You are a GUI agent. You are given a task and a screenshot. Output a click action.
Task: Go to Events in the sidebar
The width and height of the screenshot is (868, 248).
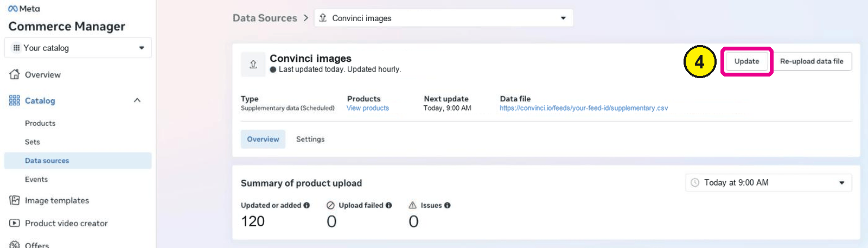pyautogui.click(x=36, y=180)
